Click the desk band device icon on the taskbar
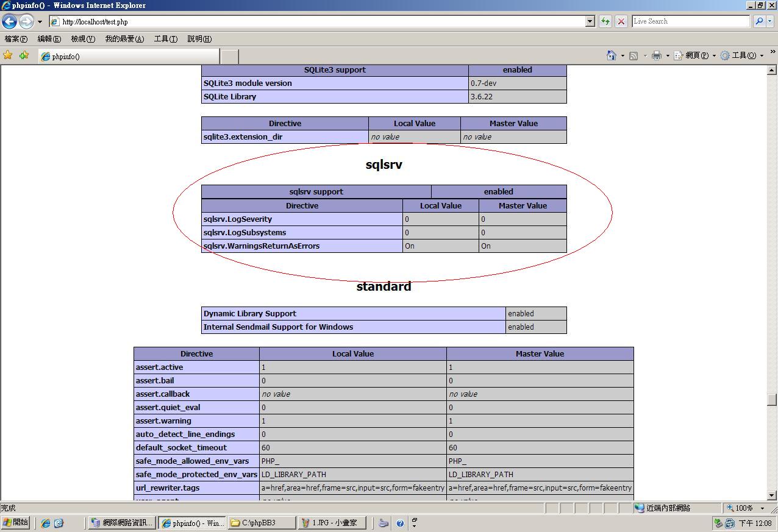Image resolution: width=778 pixels, height=532 pixels. click(x=384, y=523)
